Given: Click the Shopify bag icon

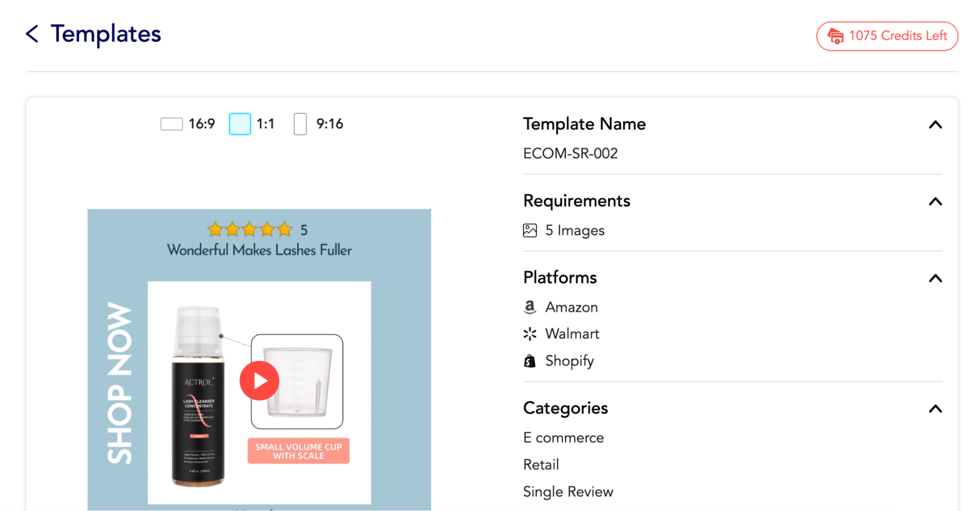Looking at the screenshot, I should point(529,361).
